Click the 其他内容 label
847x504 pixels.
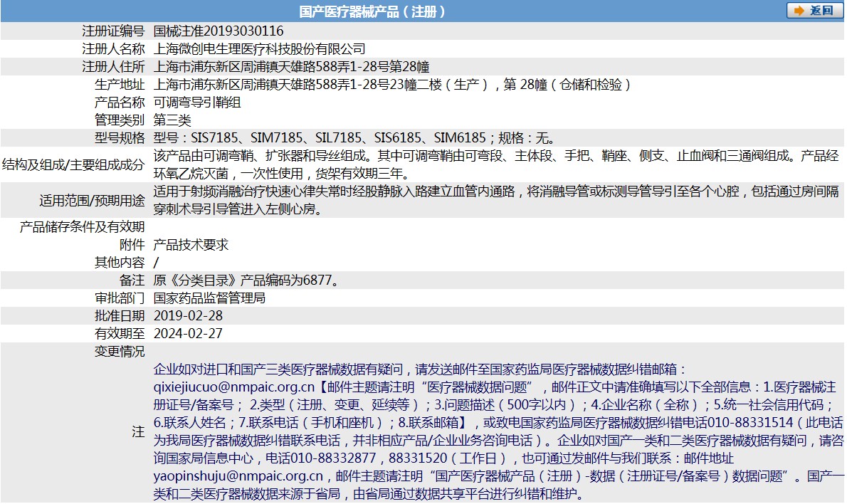(120, 263)
